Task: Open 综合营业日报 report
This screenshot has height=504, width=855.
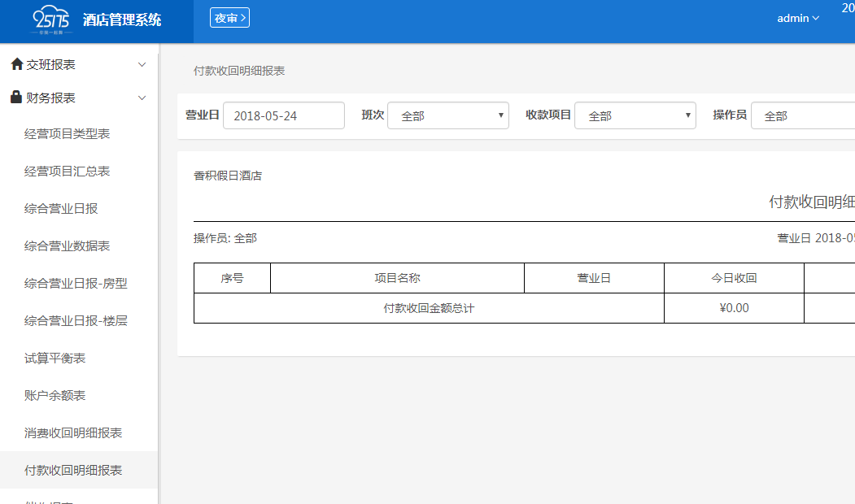Action: click(x=61, y=209)
